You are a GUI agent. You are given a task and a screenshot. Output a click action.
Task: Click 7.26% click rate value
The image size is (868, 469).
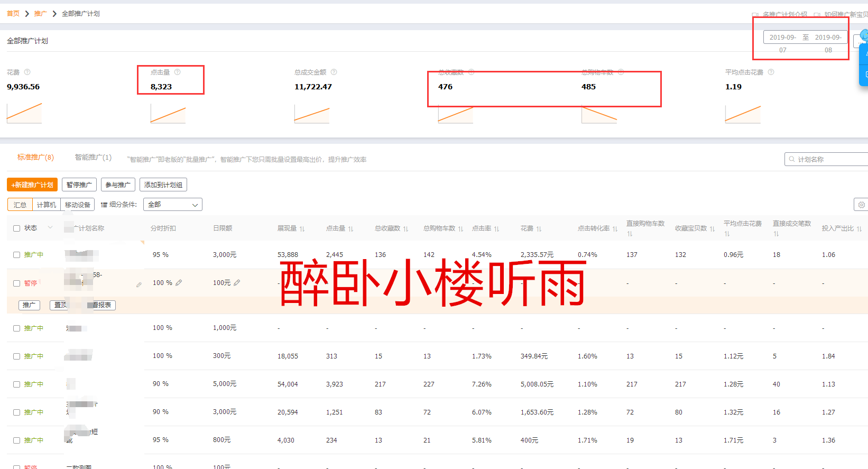(482, 384)
